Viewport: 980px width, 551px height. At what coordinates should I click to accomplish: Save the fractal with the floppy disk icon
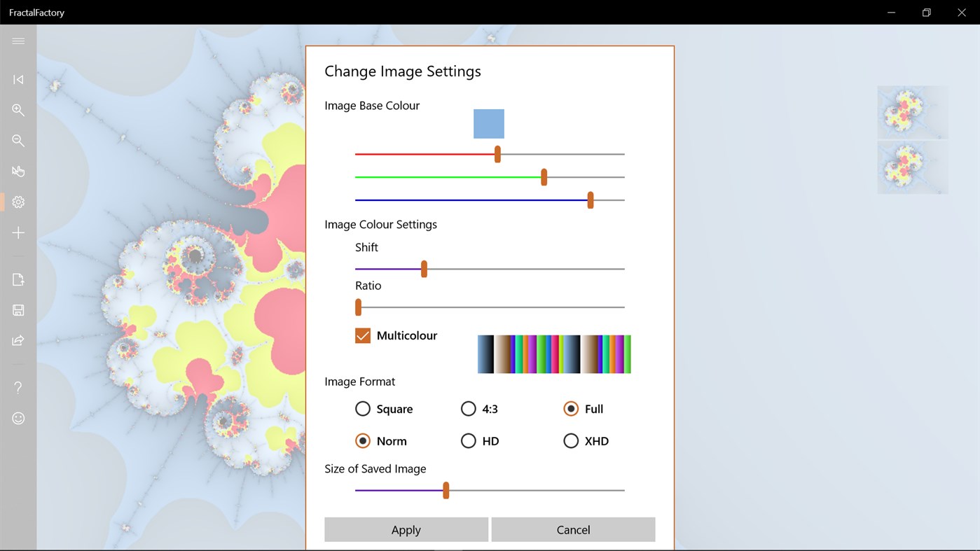click(18, 309)
